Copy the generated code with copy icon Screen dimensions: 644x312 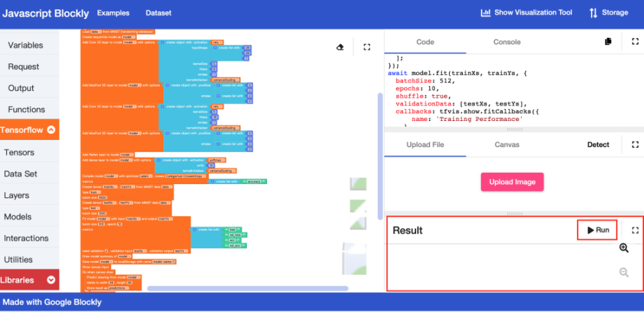point(608,41)
